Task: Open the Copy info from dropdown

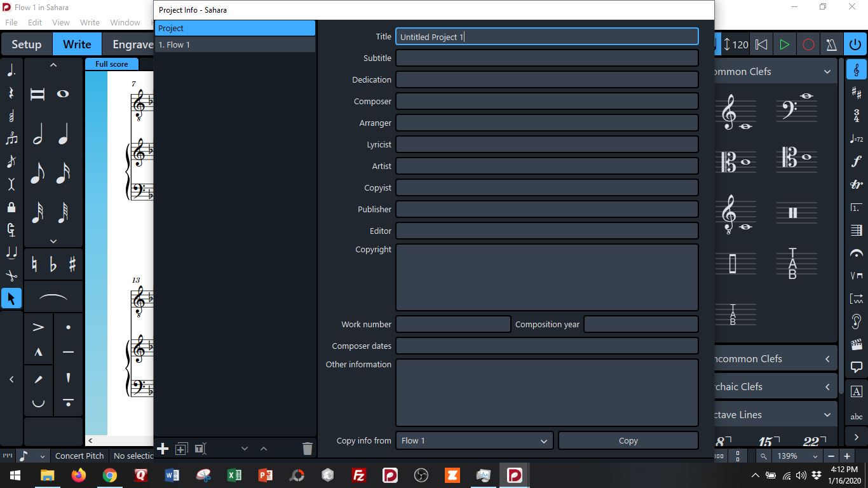Action: pos(475,440)
